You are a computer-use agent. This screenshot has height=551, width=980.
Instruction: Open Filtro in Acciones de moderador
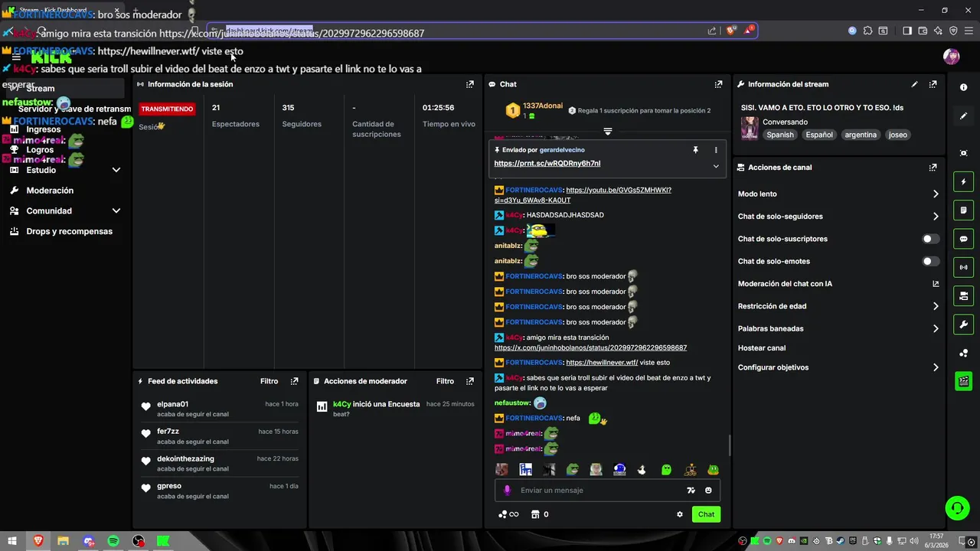(x=445, y=381)
